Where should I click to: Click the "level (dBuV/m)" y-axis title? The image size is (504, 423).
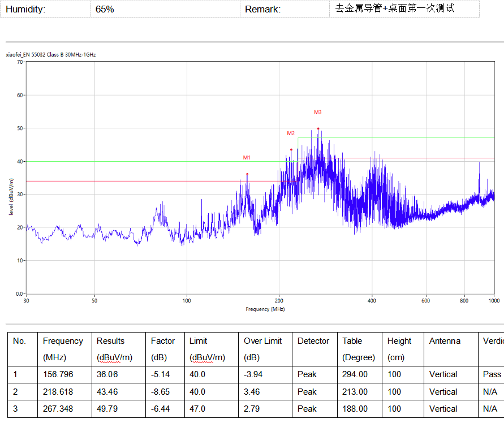point(11,197)
